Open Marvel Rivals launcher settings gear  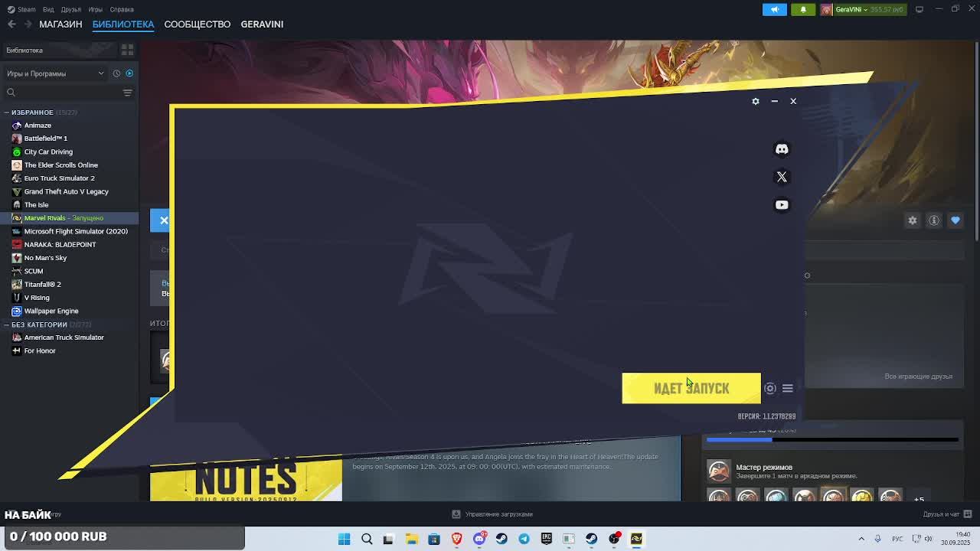[756, 101]
